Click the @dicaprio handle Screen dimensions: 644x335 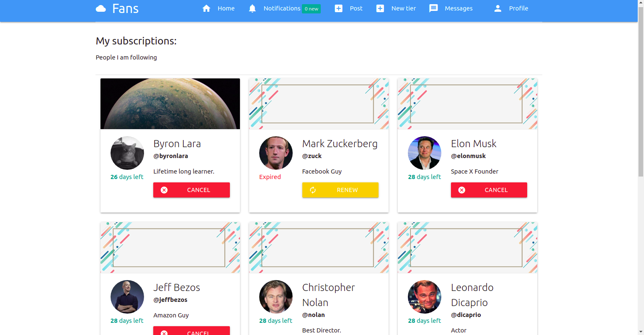tap(466, 315)
